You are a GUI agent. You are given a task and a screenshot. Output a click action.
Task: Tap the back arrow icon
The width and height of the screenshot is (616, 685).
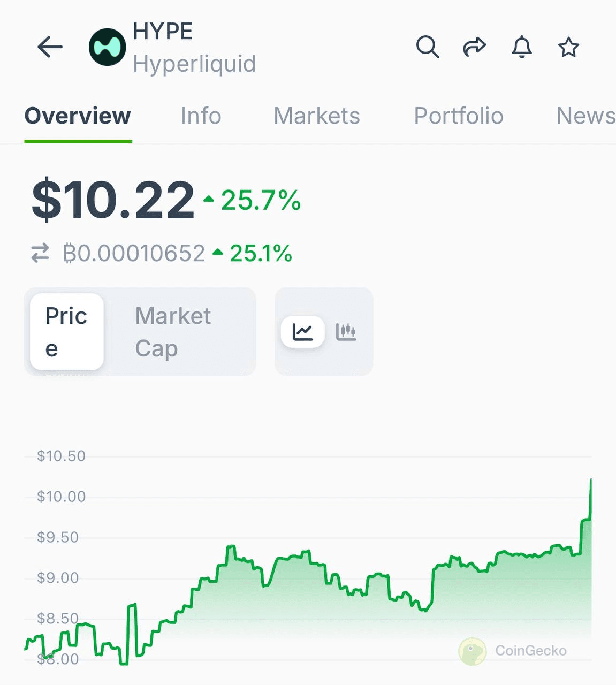coord(50,47)
